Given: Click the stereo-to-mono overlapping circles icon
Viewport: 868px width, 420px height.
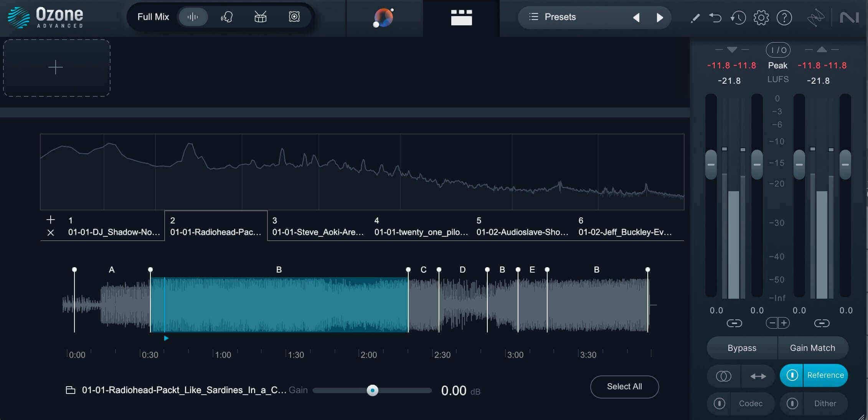Looking at the screenshot, I should pyautogui.click(x=724, y=376).
